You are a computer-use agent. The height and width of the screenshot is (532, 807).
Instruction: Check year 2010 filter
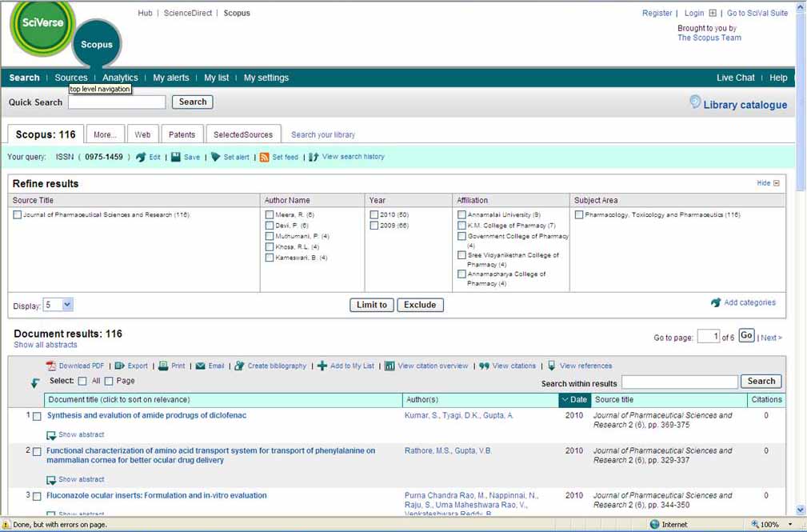(x=374, y=214)
